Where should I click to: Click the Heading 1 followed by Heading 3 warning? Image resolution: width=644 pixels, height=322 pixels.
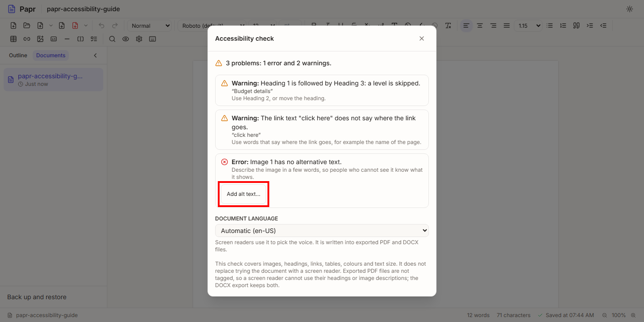click(x=322, y=90)
